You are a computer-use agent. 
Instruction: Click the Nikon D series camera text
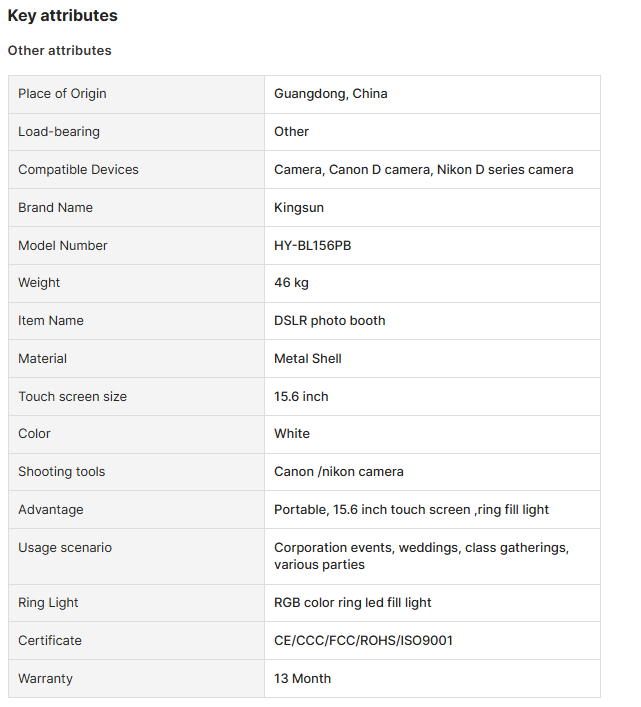(505, 170)
